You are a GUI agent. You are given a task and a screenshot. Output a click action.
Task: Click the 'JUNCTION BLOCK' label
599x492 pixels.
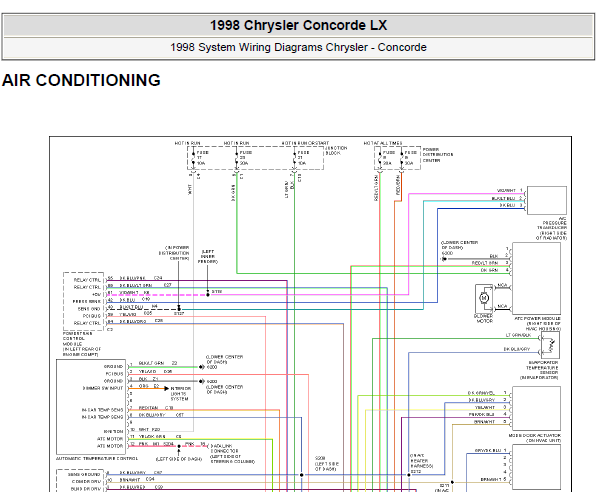tap(337, 151)
